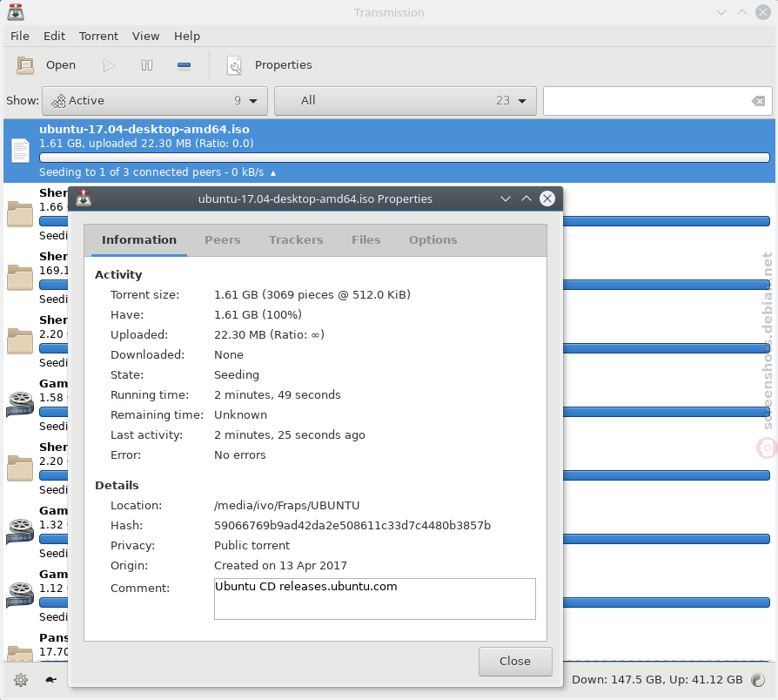Click the folder icon of the Pans torrent
Viewport: 778px width, 700px height.
20,653
